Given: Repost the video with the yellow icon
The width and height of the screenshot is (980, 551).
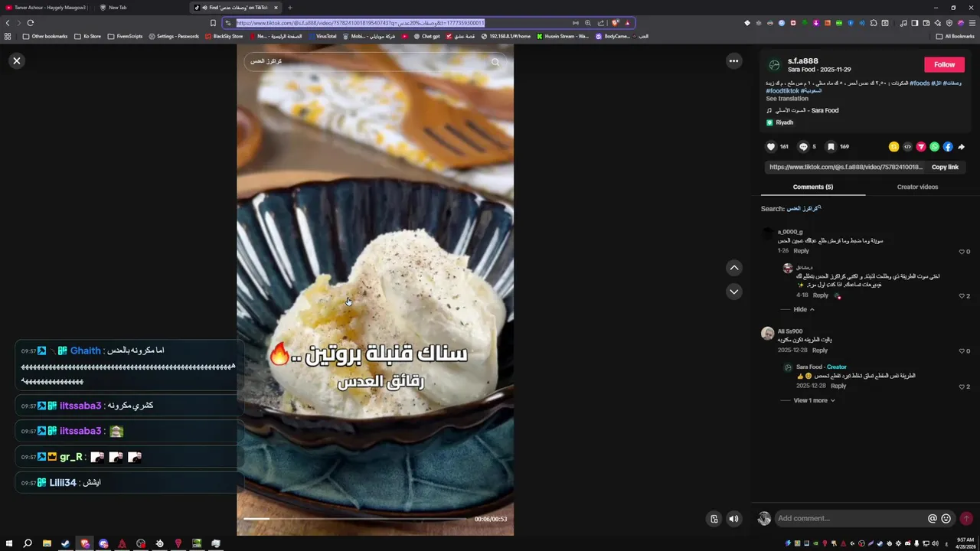Looking at the screenshot, I should coord(893,146).
